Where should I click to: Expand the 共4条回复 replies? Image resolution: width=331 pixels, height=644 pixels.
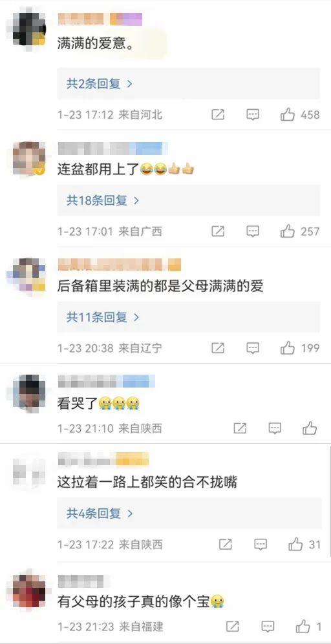click(100, 514)
